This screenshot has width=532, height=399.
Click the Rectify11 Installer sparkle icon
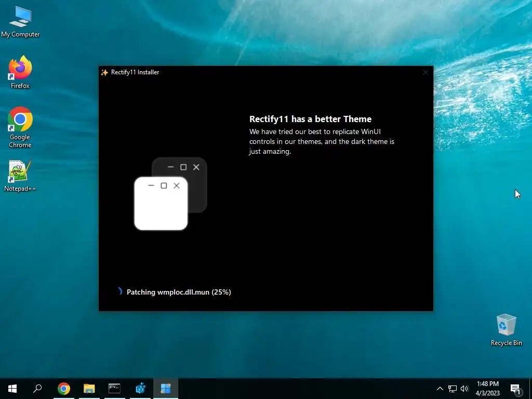(104, 72)
